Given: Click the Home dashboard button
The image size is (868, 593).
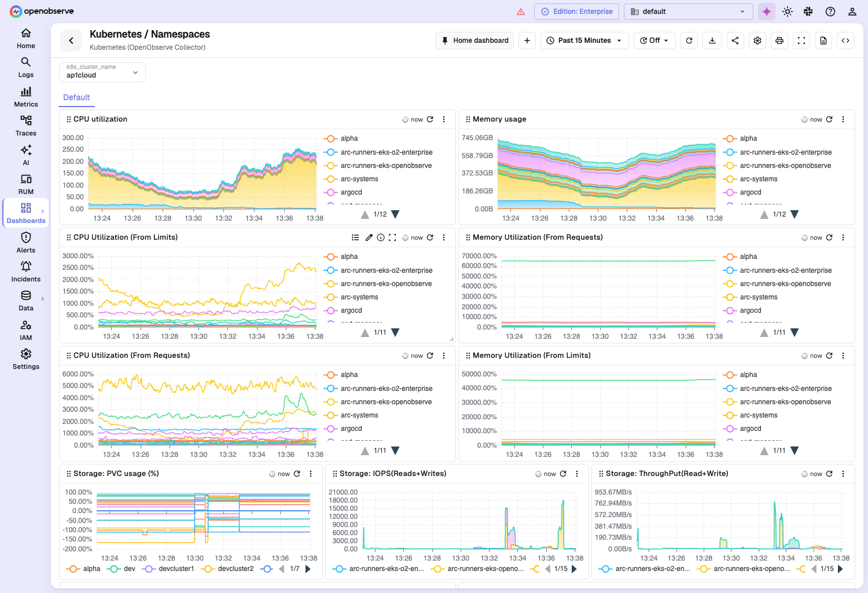Looking at the screenshot, I should click(x=475, y=41).
